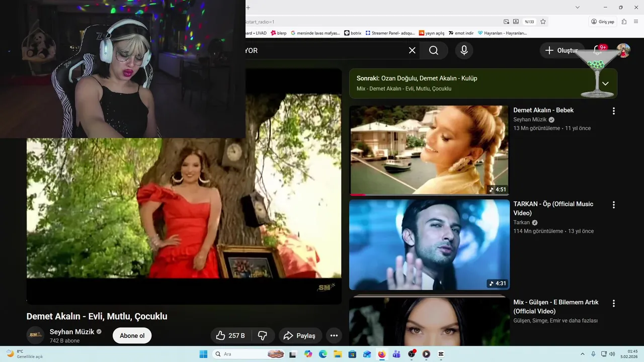Viewport: 644px width, 362px height.
Task: Like the video with thumbs-up 257 B
Action: click(230, 335)
